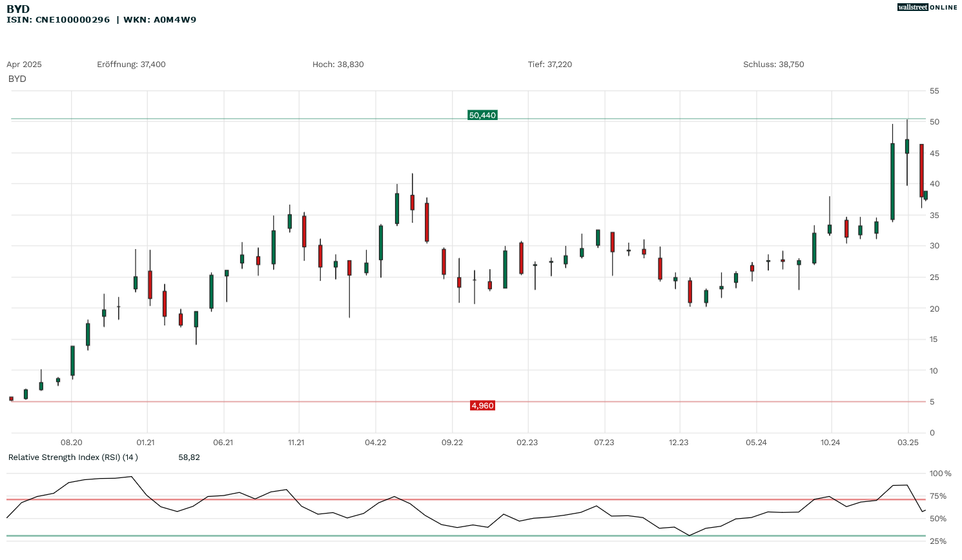962x560 pixels.
Task: Click the RSI value 58,82
Action: coord(189,457)
